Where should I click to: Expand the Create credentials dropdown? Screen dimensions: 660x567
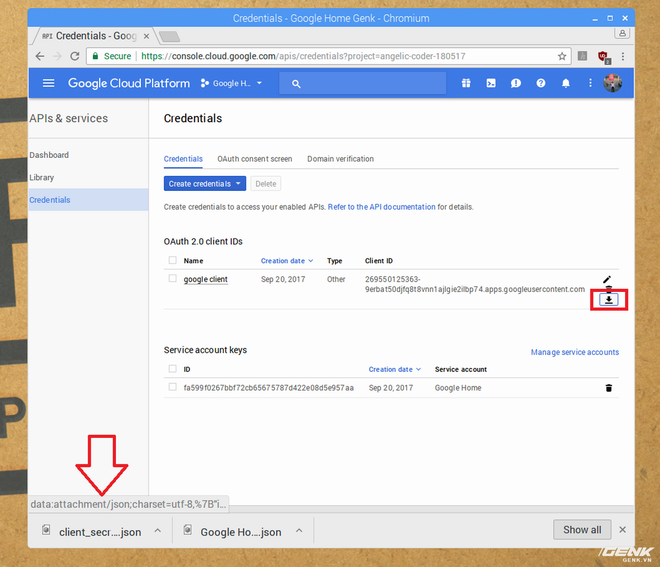point(205,184)
